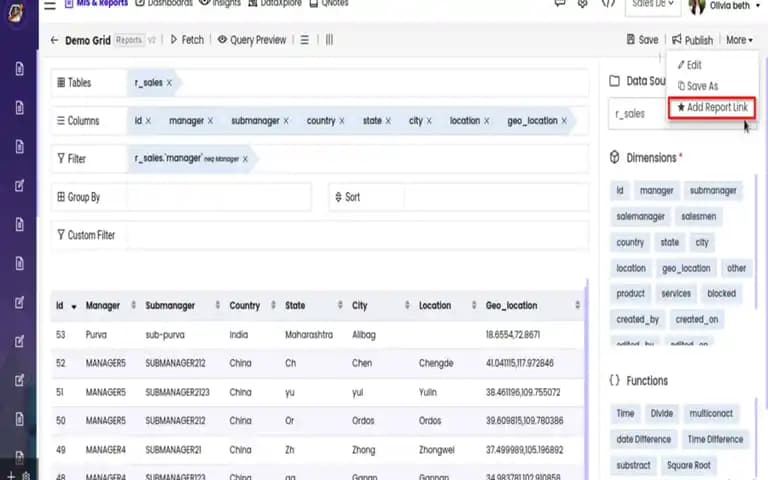Remove the location column chip
This screenshot has width=768, height=480.
(486, 120)
